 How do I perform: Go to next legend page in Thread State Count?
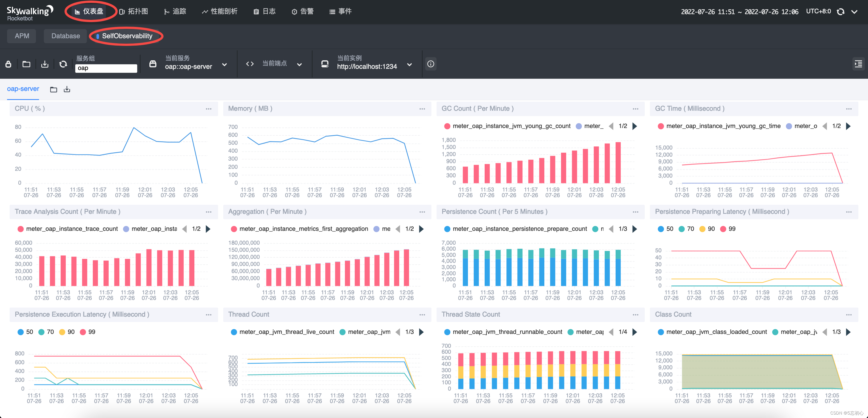coord(635,332)
